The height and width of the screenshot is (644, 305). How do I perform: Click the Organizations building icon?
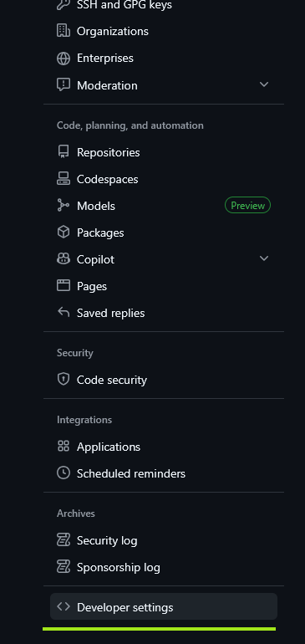click(64, 31)
